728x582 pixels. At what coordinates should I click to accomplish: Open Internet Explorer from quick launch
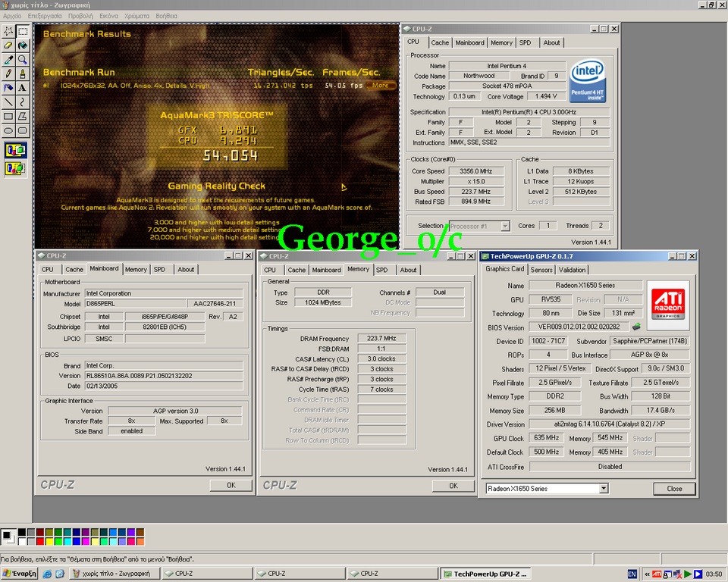pyautogui.click(x=47, y=574)
